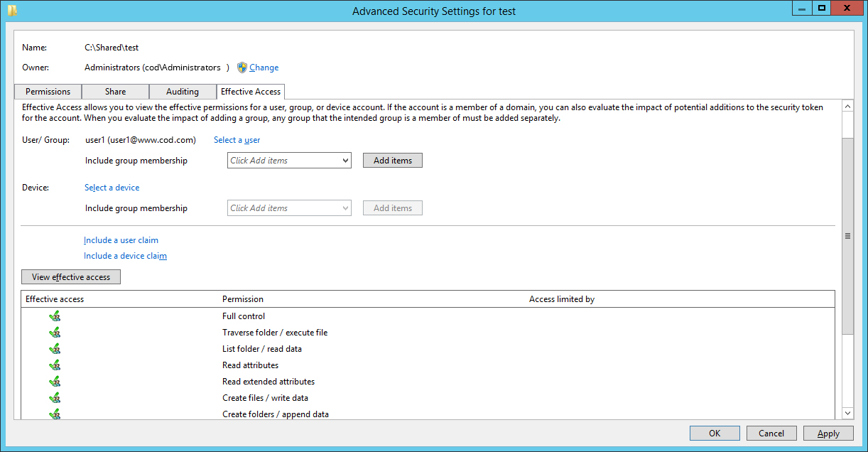Click the allowed icon for Read extended attributes
The height and width of the screenshot is (452, 868).
click(x=55, y=382)
